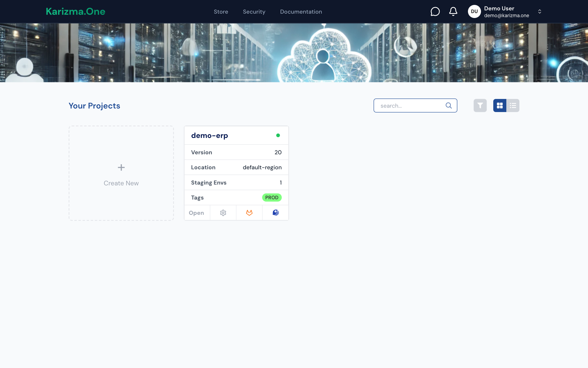The image size is (588, 368).
Task: Click the demo-erp project title
Action: [x=210, y=135]
